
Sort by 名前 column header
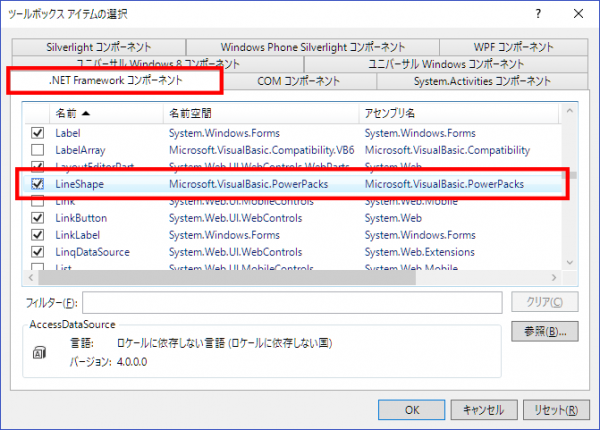106,113
